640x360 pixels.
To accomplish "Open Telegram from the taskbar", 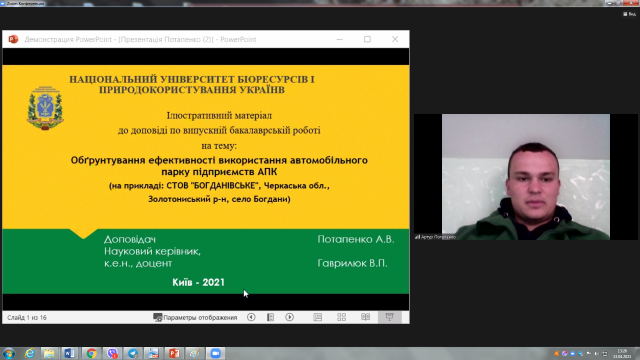I will pyautogui.click(x=133, y=353).
